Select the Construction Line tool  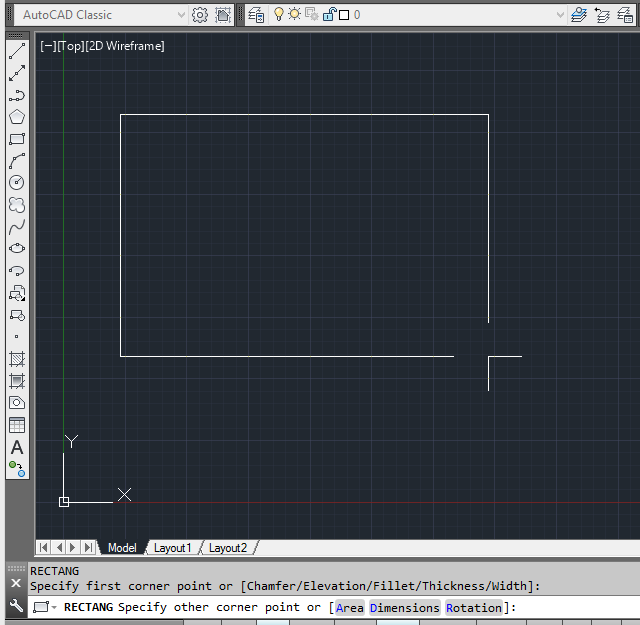click(x=17, y=73)
